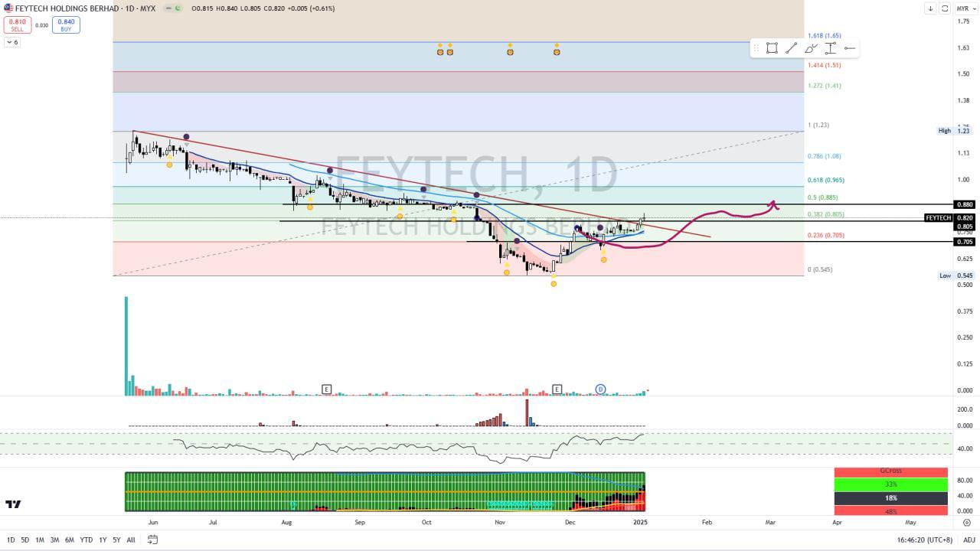Select the All time range

tap(131, 540)
